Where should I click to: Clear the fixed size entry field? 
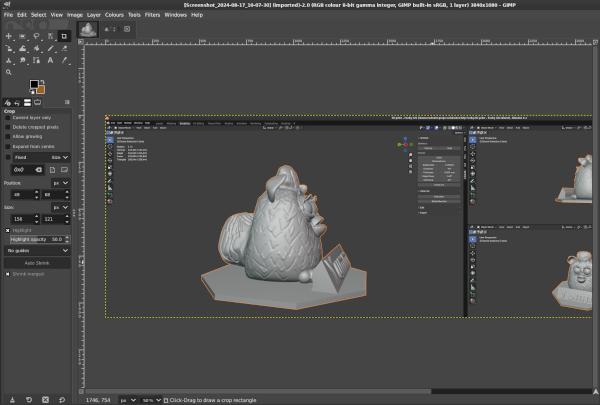[x=39, y=170]
